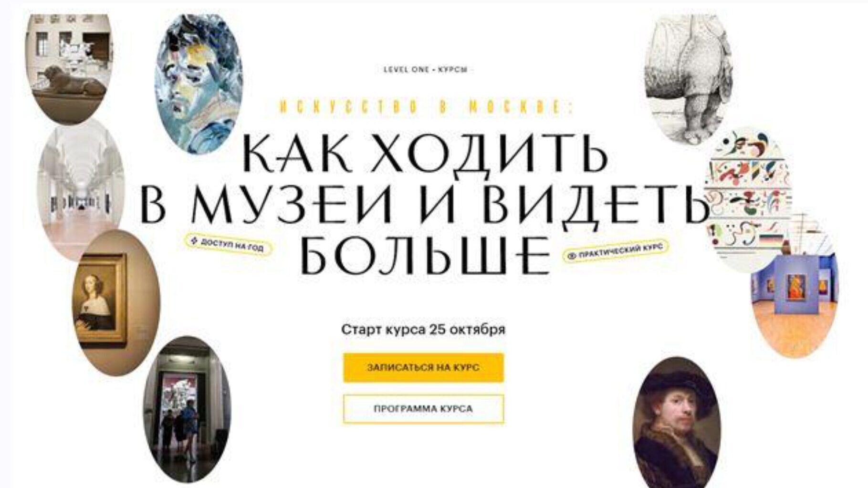Image resolution: width=868 pixels, height=488 pixels.
Task: Click the "Больше" headline word
Action: 425,255
